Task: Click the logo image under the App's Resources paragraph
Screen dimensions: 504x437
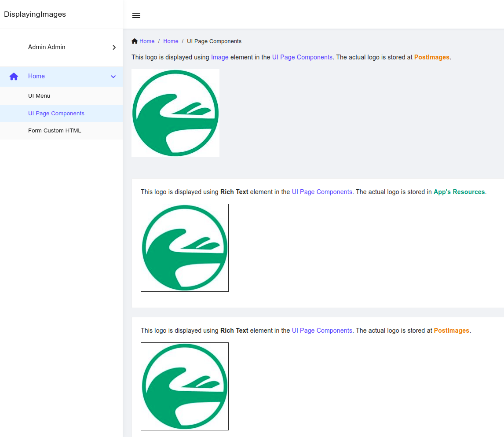Action: [185, 248]
